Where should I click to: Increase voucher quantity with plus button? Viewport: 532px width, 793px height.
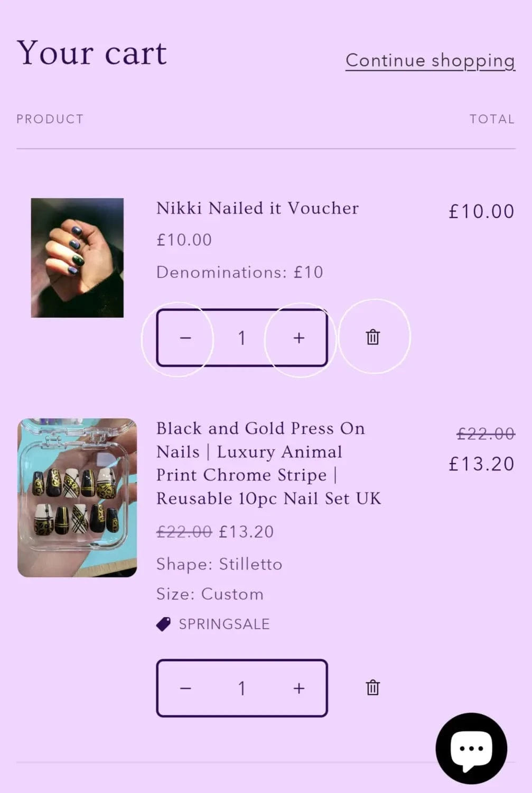point(299,338)
